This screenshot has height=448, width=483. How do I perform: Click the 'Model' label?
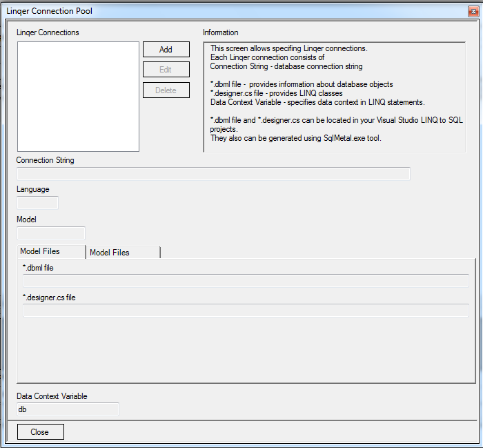[x=26, y=220]
